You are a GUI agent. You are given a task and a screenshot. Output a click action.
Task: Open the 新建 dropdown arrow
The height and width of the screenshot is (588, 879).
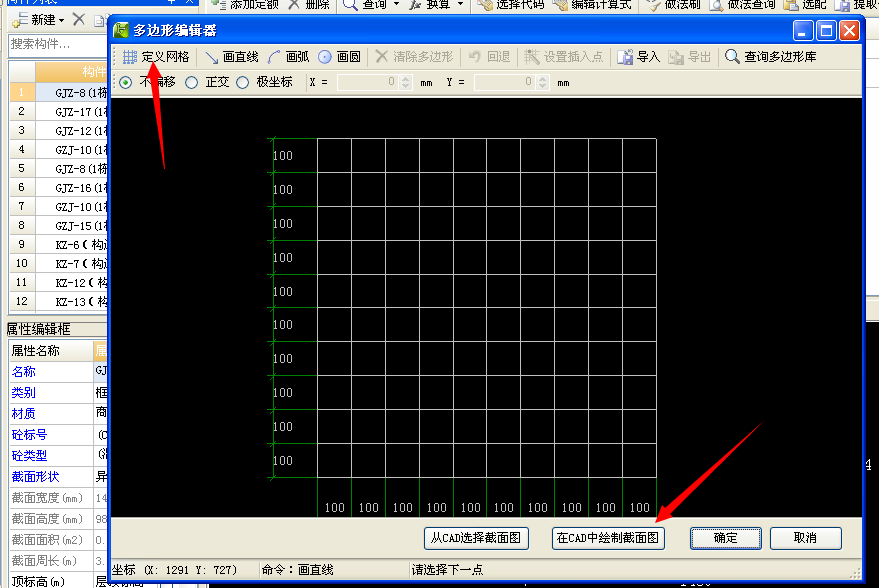[x=62, y=20]
